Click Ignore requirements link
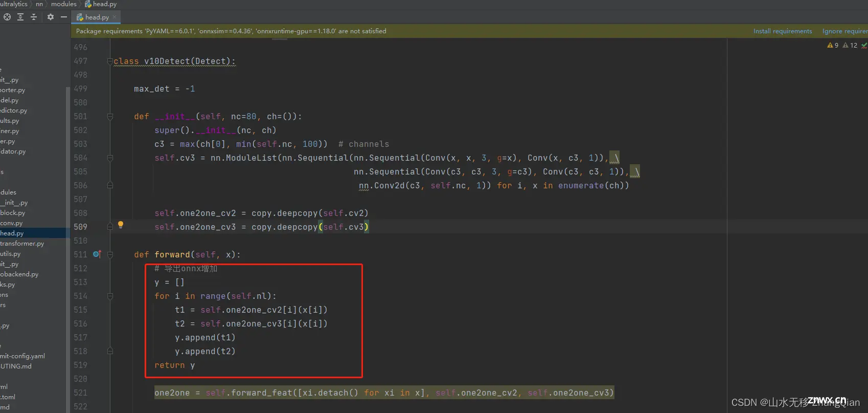The image size is (868, 413). pyautogui.click(x=845, y=31)
